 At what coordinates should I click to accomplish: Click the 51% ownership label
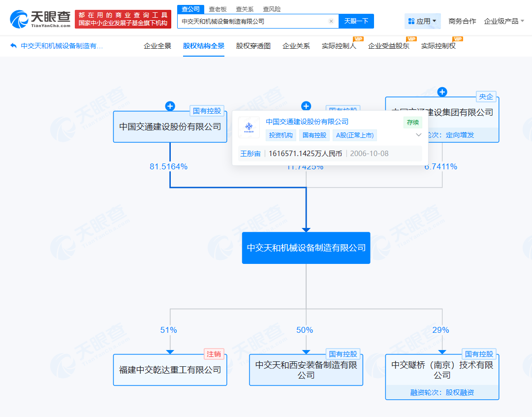pos(169,330)
